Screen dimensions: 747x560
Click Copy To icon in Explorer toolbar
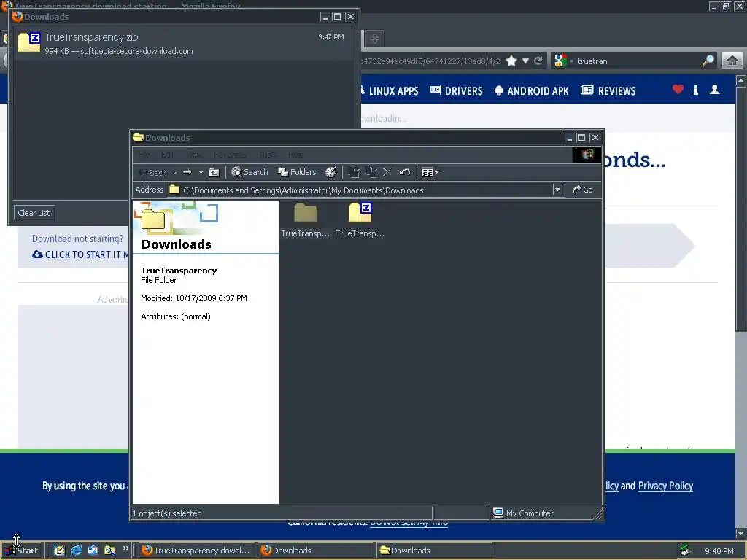coord(371,172)
